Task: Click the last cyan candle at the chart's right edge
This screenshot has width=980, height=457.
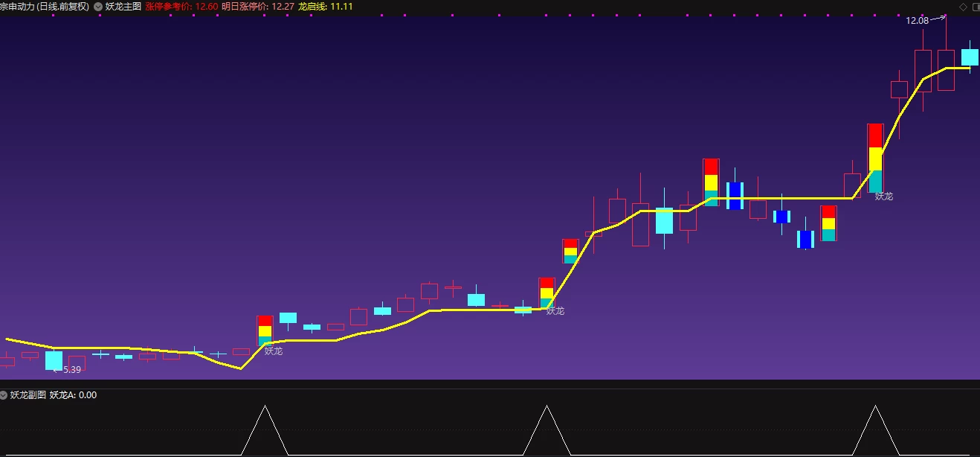Action: coord(970,57)
